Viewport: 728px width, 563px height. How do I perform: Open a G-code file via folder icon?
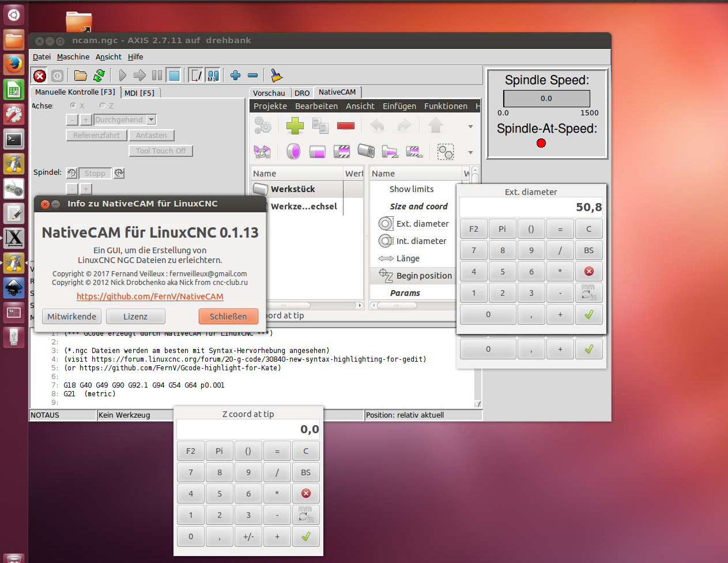pos(81,76)
